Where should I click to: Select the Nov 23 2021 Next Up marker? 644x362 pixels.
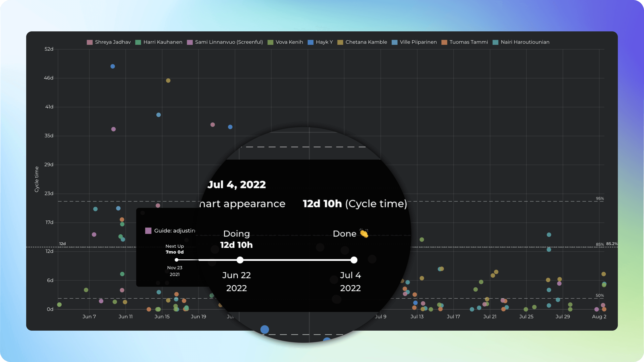pos(176,260)
